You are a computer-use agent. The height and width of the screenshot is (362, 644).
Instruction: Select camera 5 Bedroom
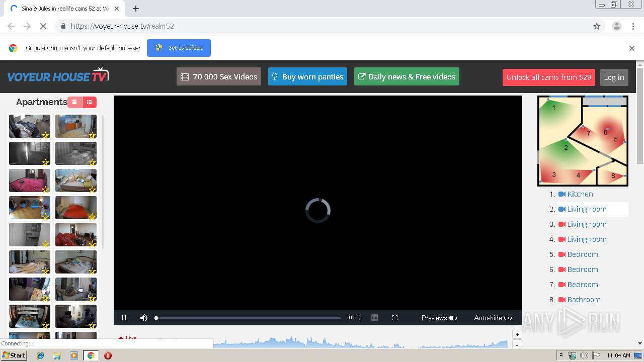[x=583, y=254]
